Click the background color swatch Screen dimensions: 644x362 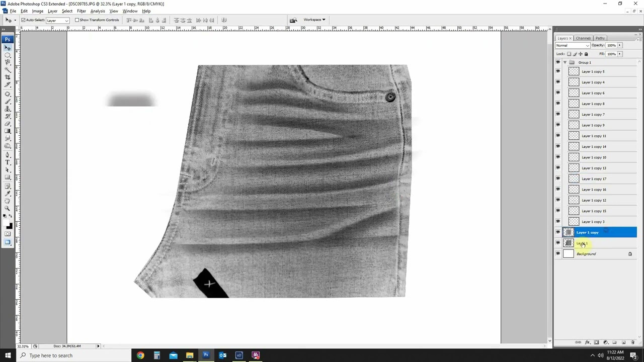[x=10, y=226]
